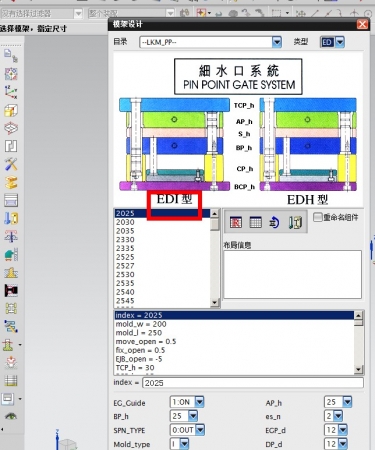Screen dimensions: 375x450
Task: Select the Ejector Pin post processing icon
Action: point(11,236)
